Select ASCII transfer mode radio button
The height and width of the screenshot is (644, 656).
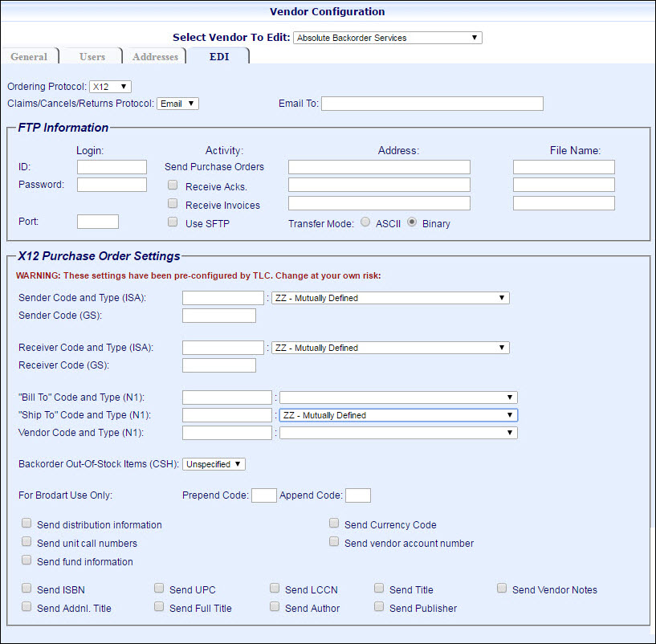pyautogui.click(x=365, y=222)
